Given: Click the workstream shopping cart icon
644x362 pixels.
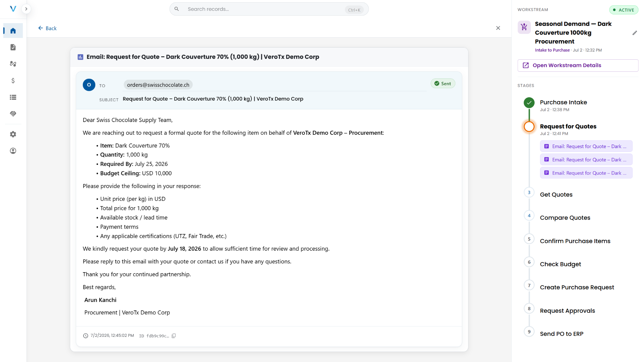Looking at the screenshot, I should coord(524,27).
